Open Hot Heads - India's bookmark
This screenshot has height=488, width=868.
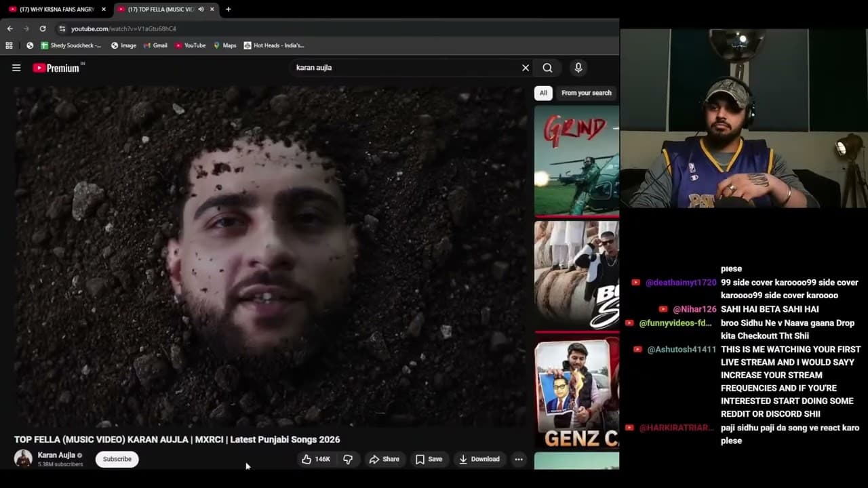(273, 45)
